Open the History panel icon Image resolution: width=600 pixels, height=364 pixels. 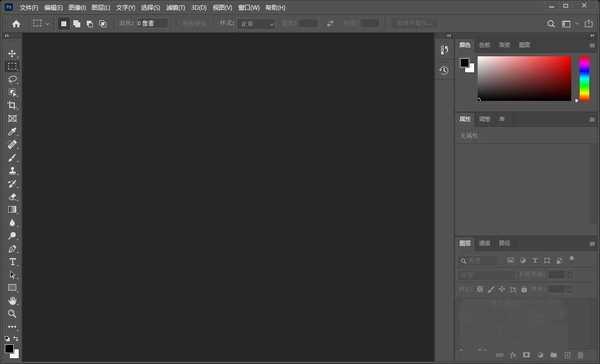point(444,70)
